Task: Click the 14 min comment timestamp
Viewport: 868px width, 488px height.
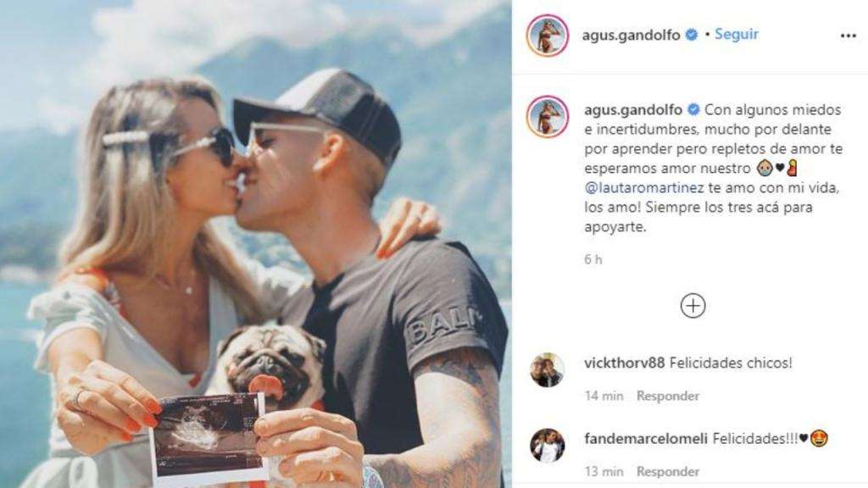Action: pyautogui.click(x=604, y=396)
